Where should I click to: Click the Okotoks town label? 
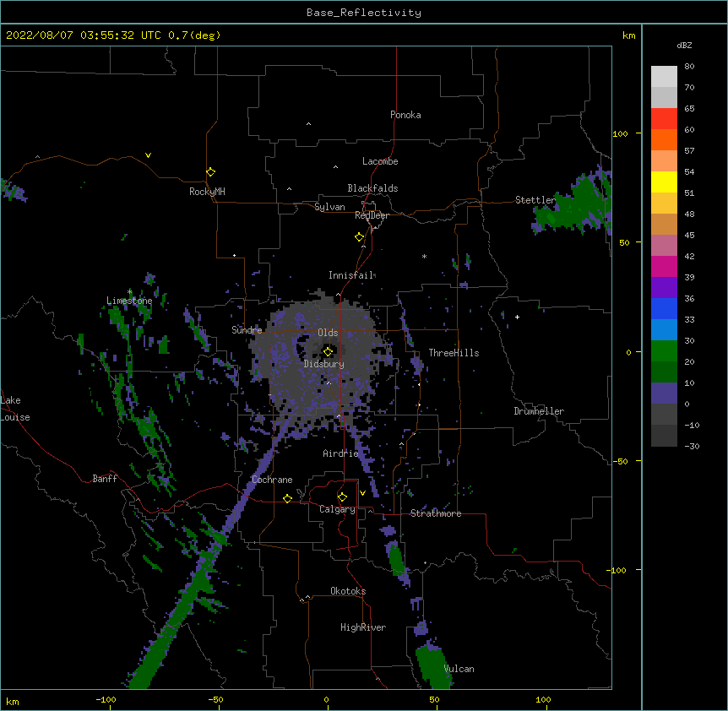348,591
